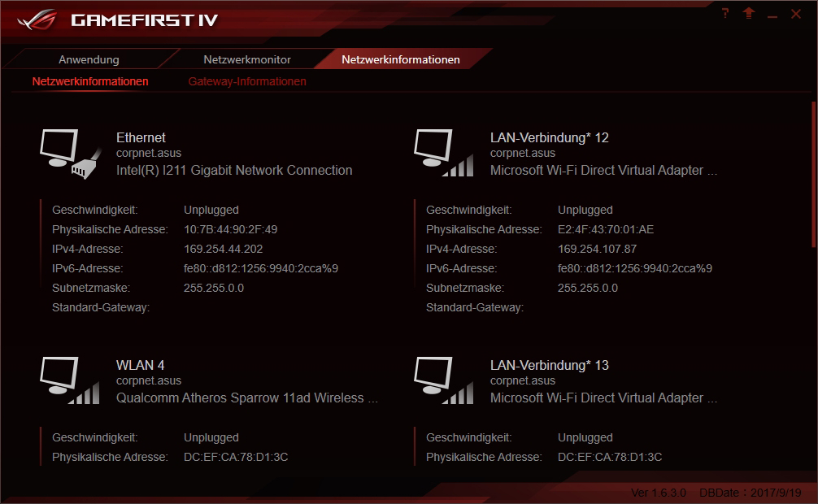The width and height of the screenshot is (818, 504).
Task: Open the Gateway-Informationen sub-tab
Action: coord(247,81)
